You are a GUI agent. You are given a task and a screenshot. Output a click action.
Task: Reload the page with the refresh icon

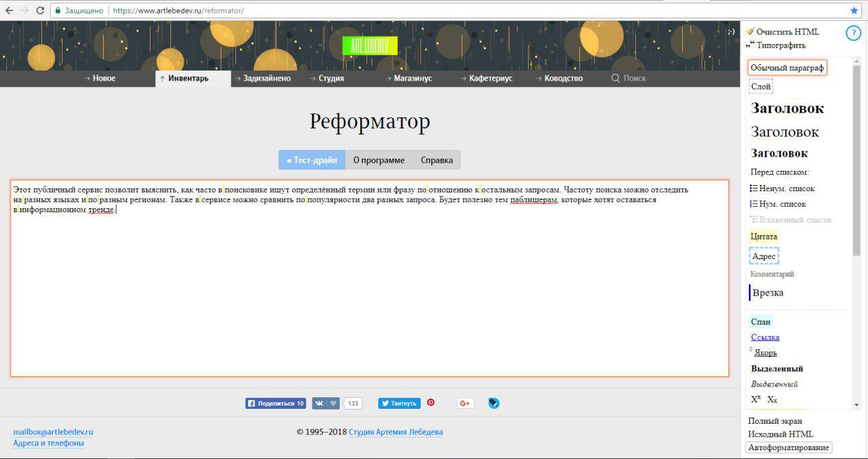click(41, 10)
